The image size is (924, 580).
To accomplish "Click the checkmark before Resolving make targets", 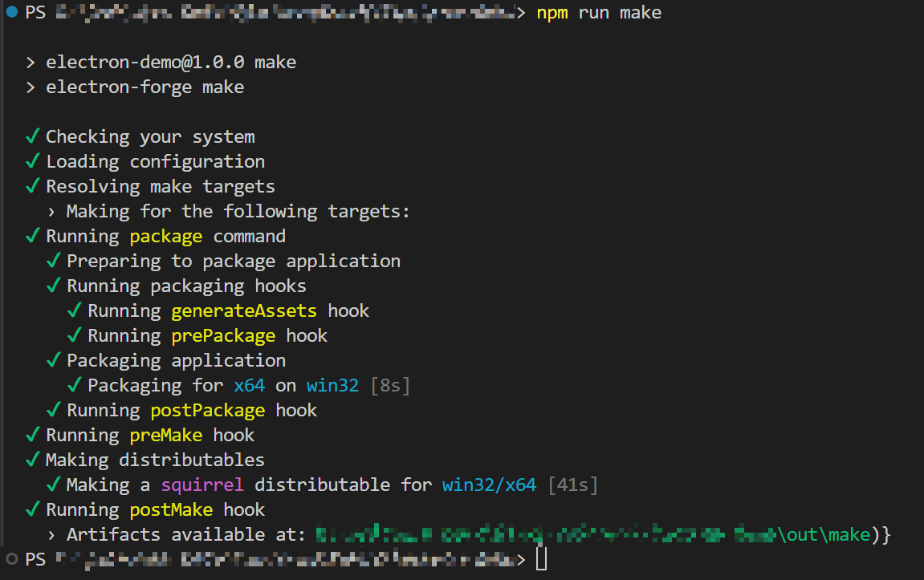I will [33, 186].
